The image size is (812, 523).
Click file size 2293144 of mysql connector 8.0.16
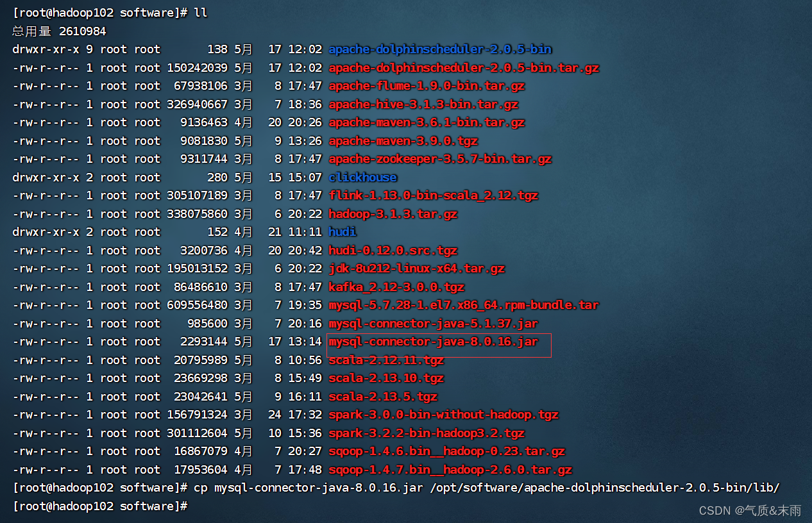tap(204, 342)
